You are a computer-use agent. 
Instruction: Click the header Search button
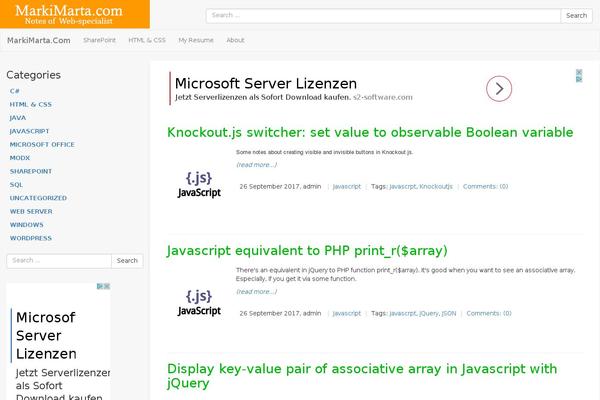[x=576, y=16]
